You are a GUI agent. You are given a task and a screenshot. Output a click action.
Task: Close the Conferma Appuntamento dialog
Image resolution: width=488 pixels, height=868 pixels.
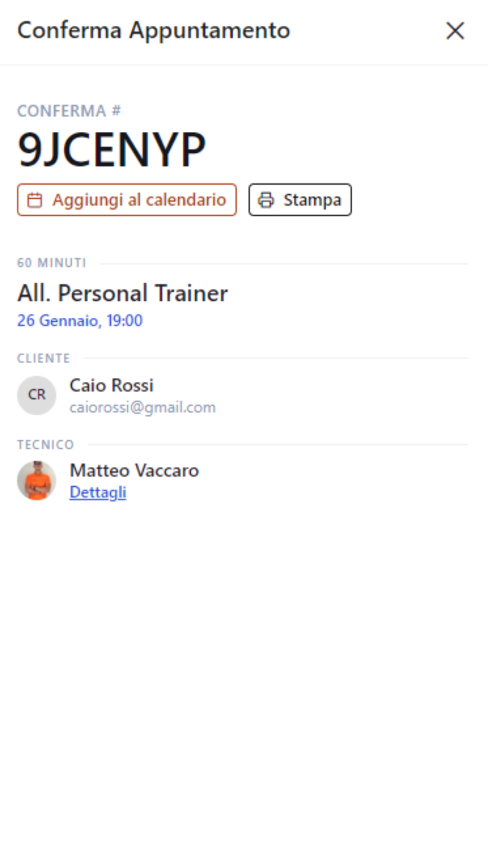click(x=455, y=31)
